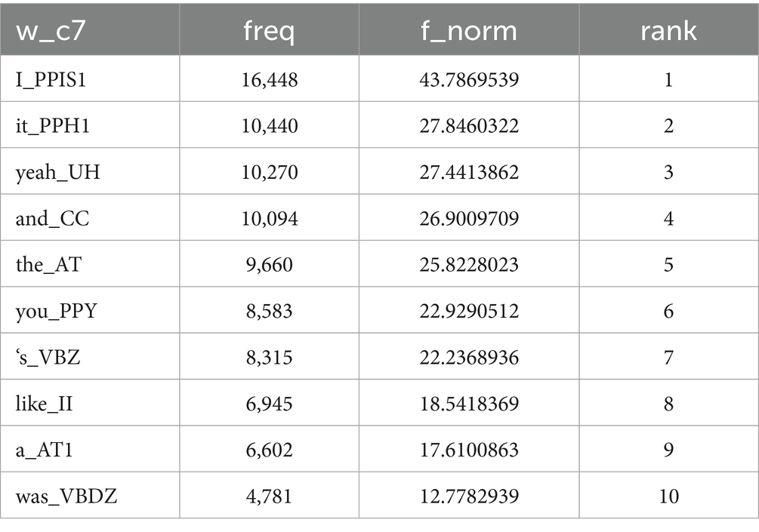Select the f_norm column header

469,31
